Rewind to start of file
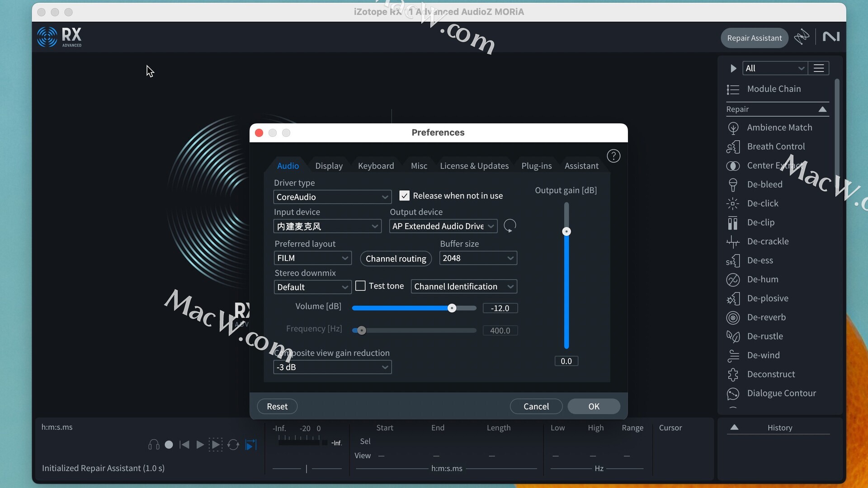868x488 pixels. [184, 445]
